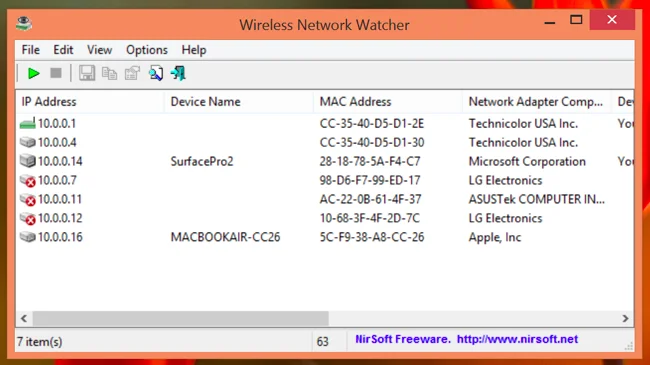This screenshot has height=365, width=650.
Task: Select the SurfacePro2 device row
Action: tap(325, 161)
